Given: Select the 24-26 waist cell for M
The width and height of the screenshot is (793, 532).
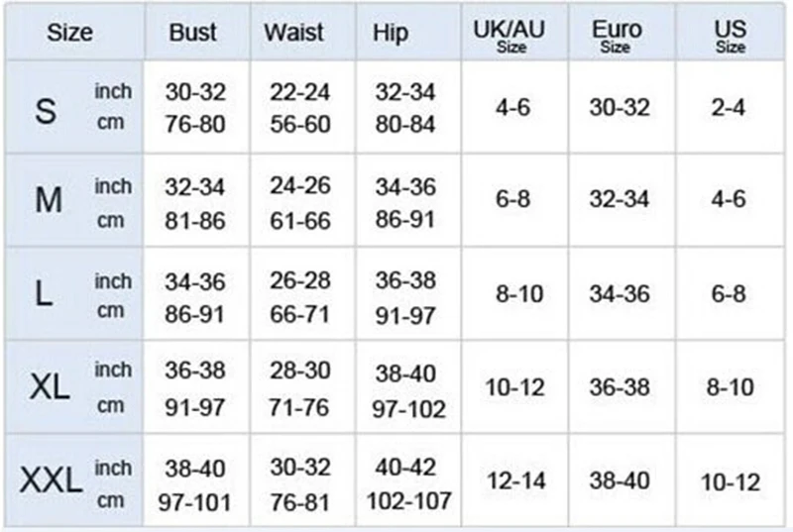Looking at the screenshot, I should 300,186.
